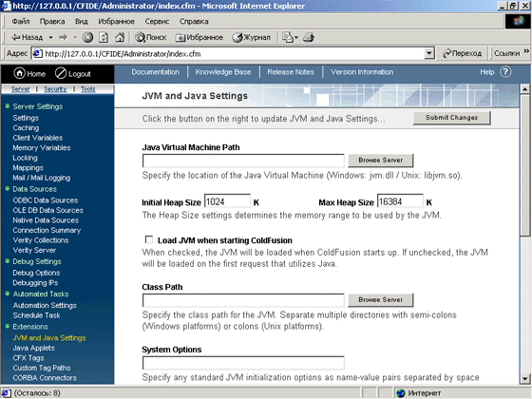Open the Справка menu
This screenshot has width=532, height=399.
[x=194, y=21]
